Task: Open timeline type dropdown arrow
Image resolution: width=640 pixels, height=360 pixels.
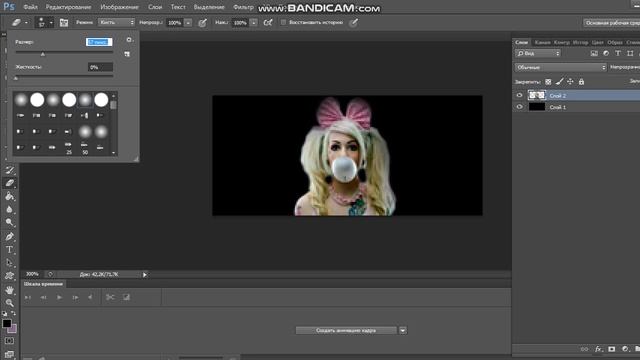Action: tap(403, 330)
